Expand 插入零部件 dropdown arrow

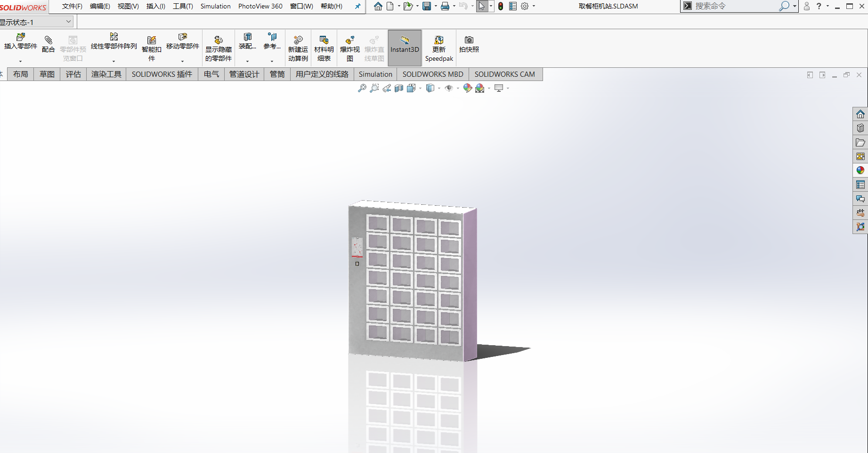21,61
